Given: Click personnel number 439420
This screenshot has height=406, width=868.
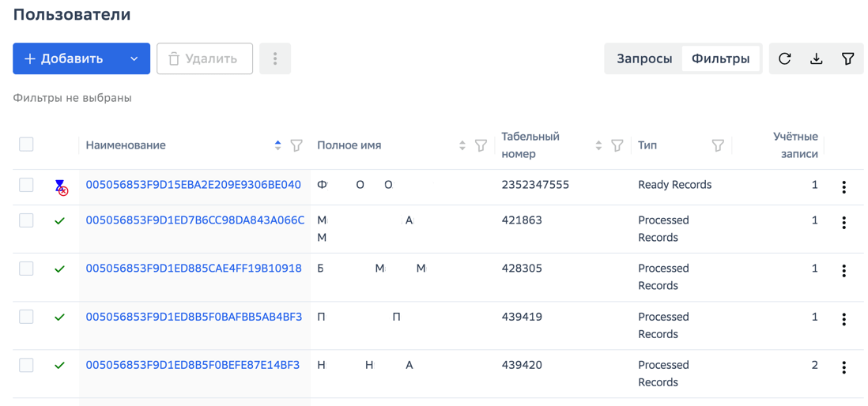Looking at the screenshot, I should pyautogui.click(x=522, y=365).
